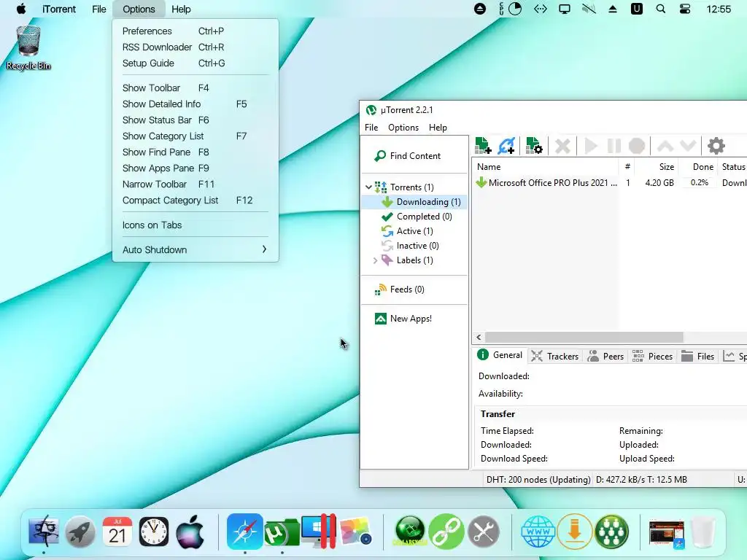Screen dimensions: 747x560
Task: Switch to the Peers tab
Action: (606, 356)
